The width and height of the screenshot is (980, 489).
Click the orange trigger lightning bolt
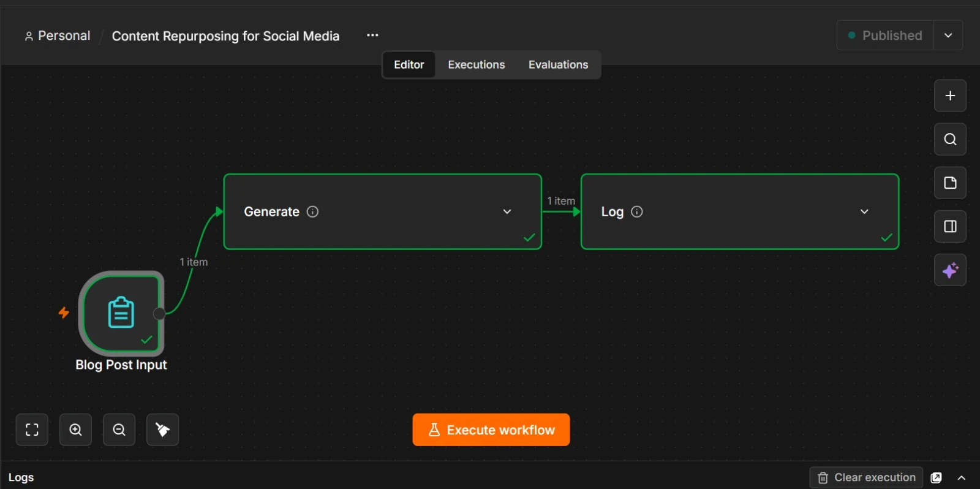(x=64, y=313)
